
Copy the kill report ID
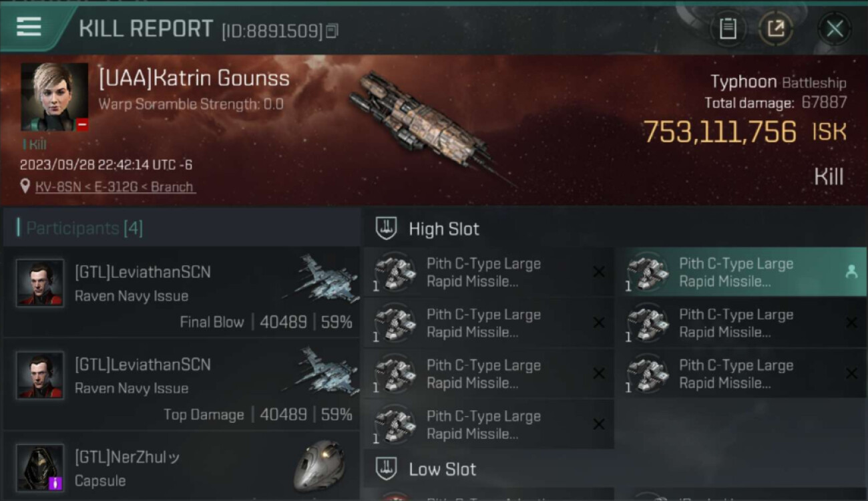click(x=332, y=31)
